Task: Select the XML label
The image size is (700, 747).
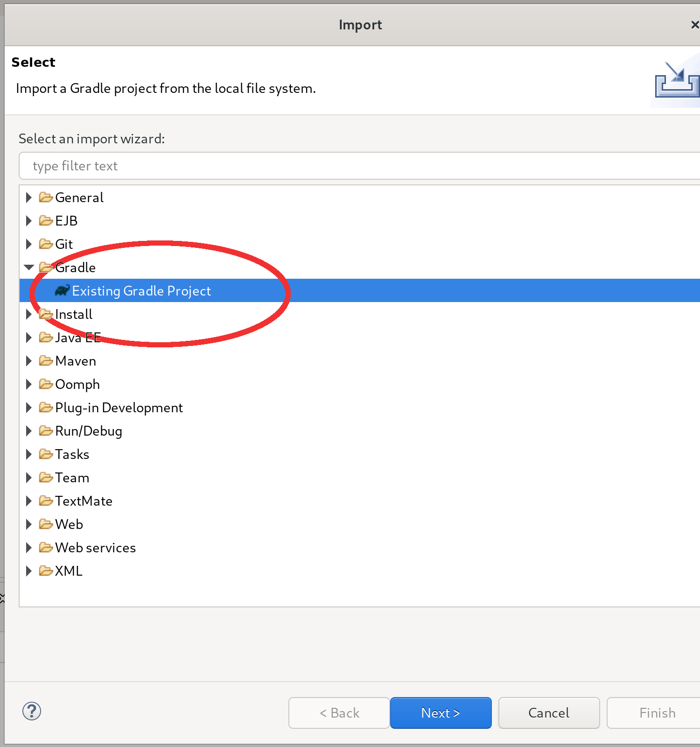Action: pos(69,571)
